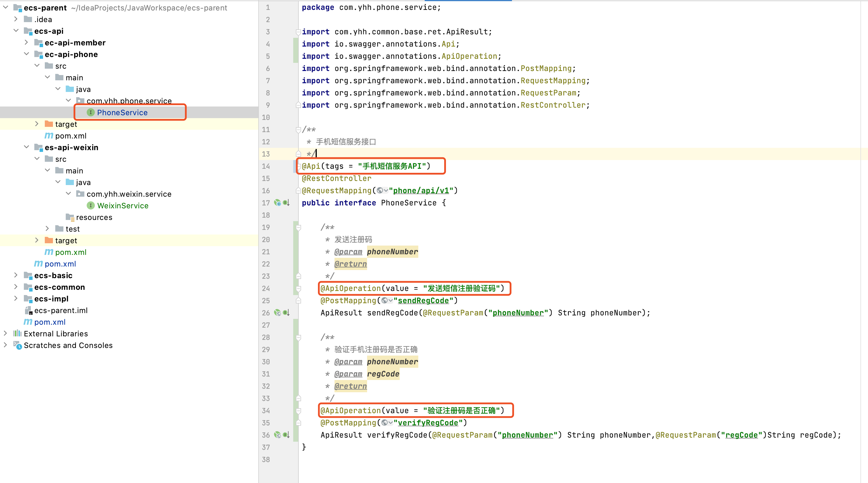
Task: Click green change marker beside line 21
Action: pos(296,252)
